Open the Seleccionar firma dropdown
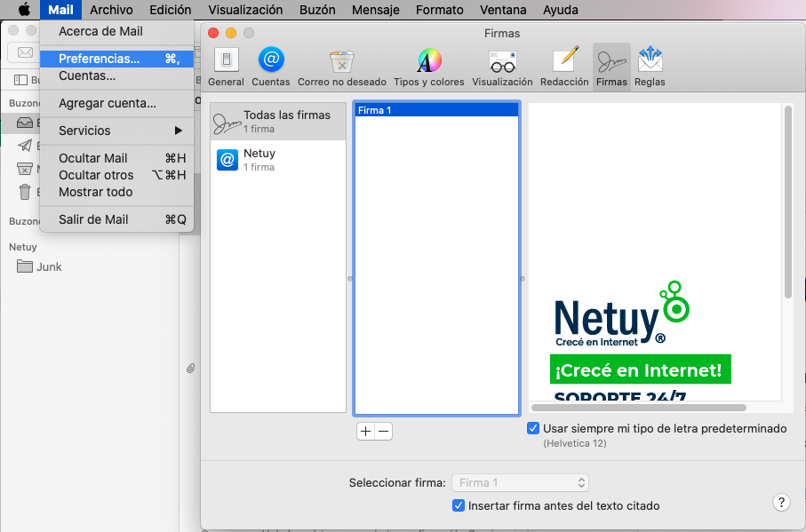 coord(520,482)
